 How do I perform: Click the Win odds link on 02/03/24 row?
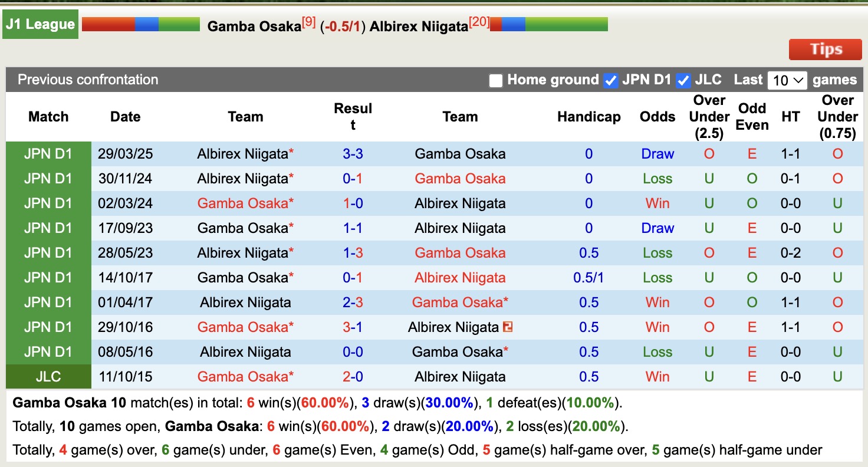(x=657, y=203)
